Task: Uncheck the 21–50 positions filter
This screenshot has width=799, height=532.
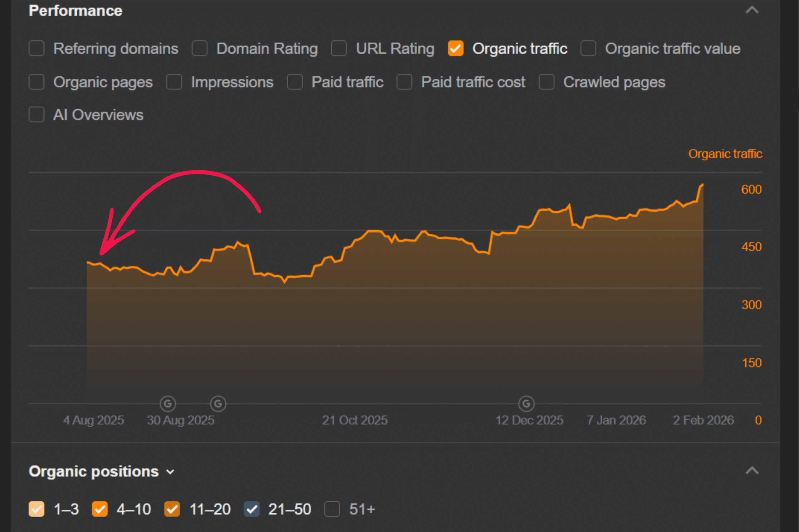Action: click(x=252, y=509)
